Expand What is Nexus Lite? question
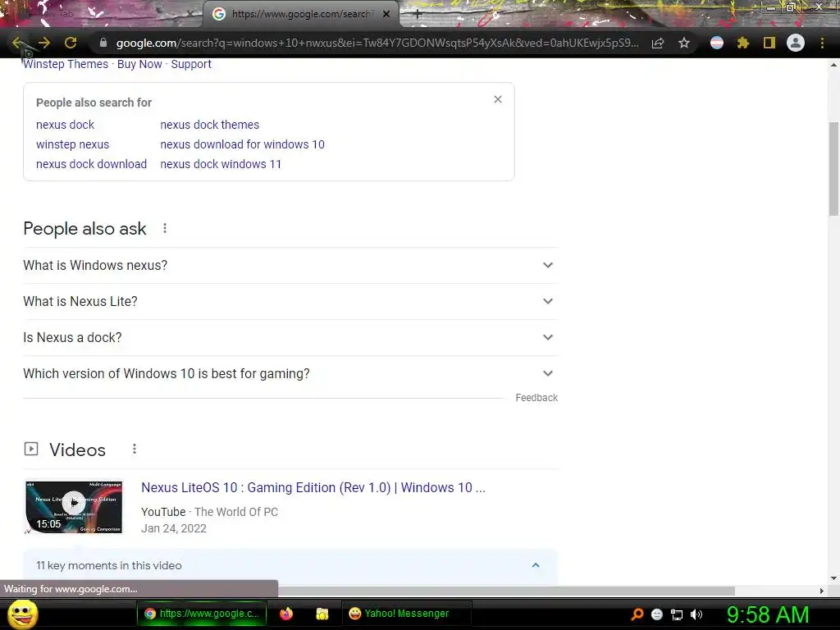840x630 pixels. point(290,302)
